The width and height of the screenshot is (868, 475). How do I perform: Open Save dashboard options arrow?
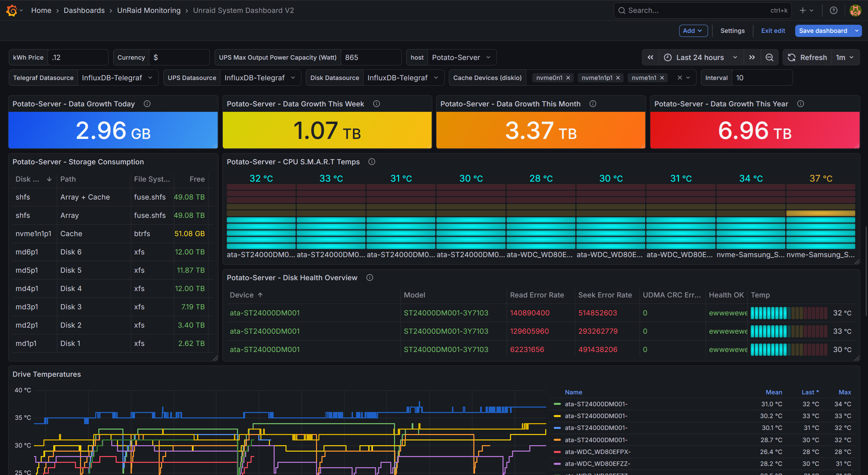857,31
